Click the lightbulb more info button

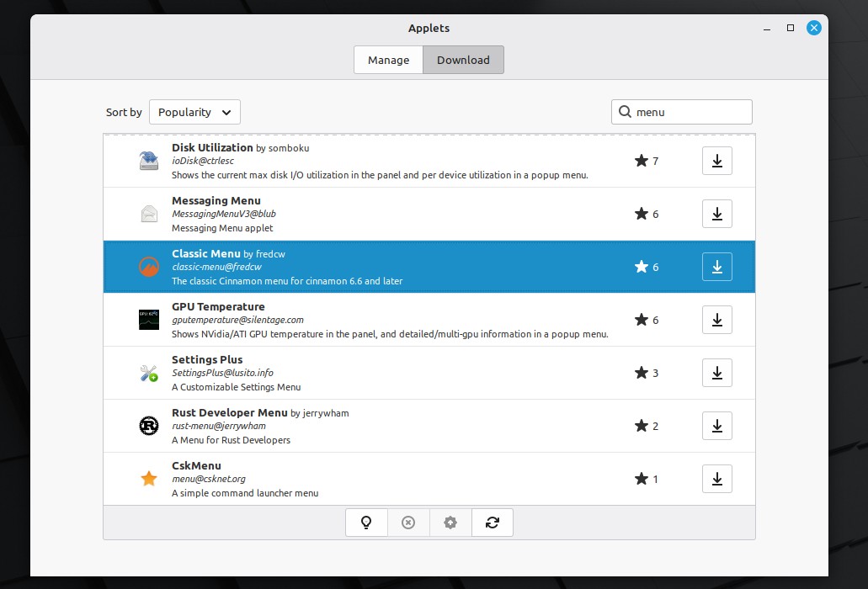366,523
